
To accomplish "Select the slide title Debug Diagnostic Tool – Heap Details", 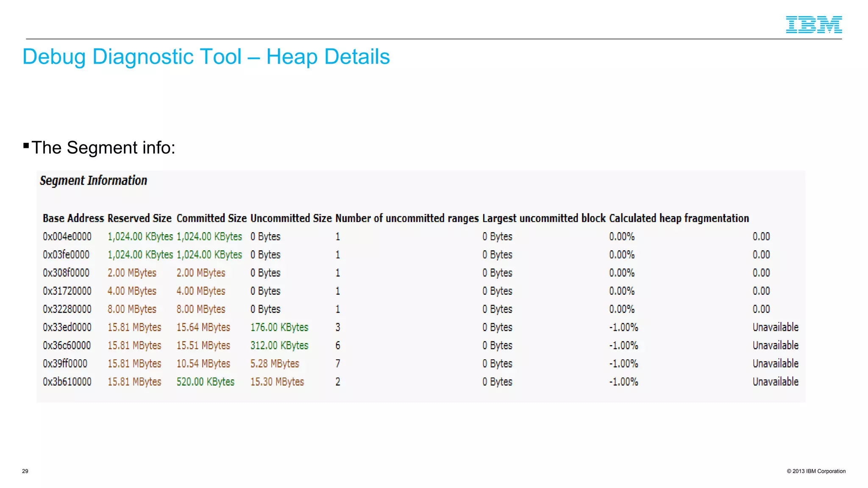I will pos(206,57).
